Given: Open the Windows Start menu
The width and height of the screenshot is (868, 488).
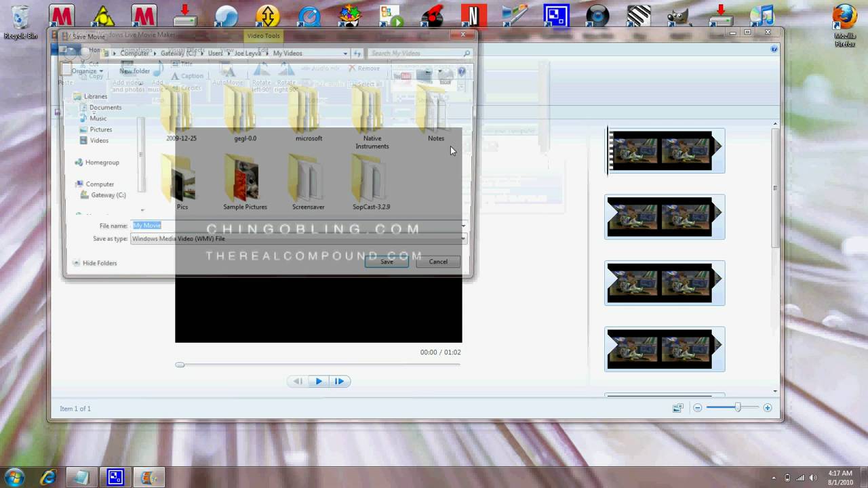Looking at the screenshot, I should click(x=14, y=476).
